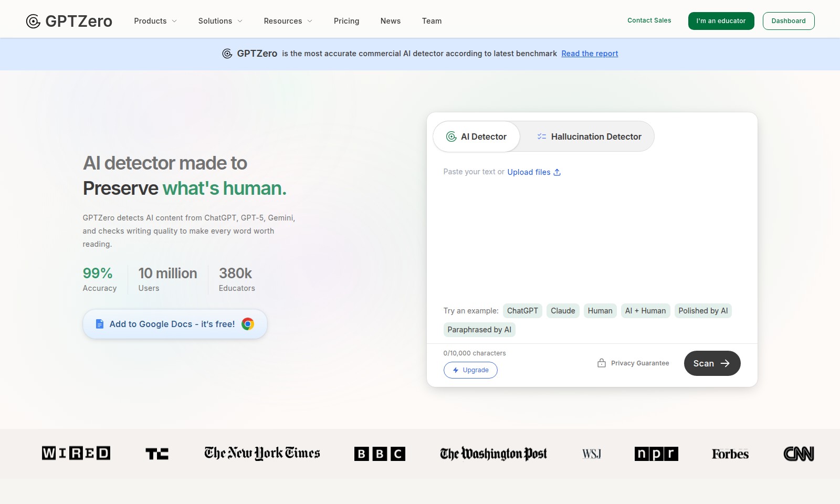Screen dimensions: 840x504
Task: Expand the Resources dropdown menu
Action: [x=288, y=21]
